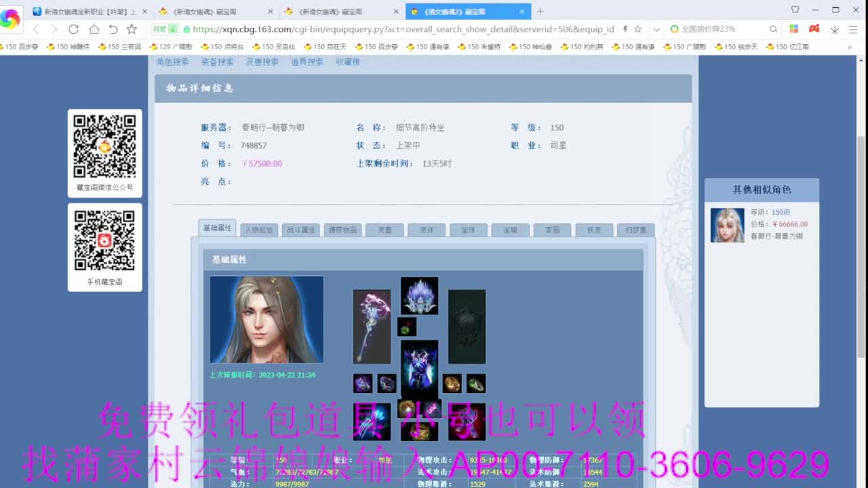
Task: Open bookmark 150 忆江南
Action: (787, 47)
